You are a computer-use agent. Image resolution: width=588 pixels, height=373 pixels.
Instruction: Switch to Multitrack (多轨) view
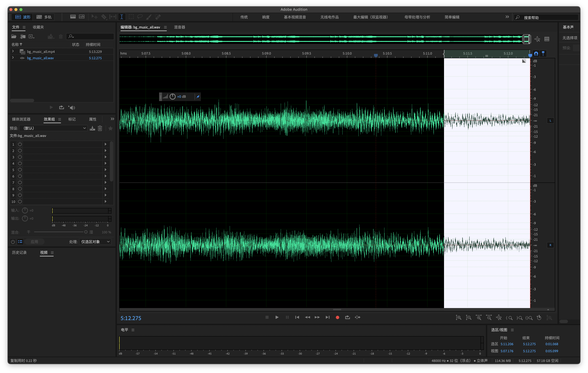tap(44, 17)
